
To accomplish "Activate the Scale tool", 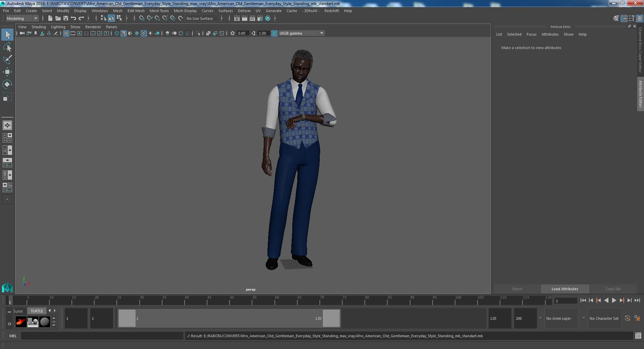I will (x=7, y=97).
